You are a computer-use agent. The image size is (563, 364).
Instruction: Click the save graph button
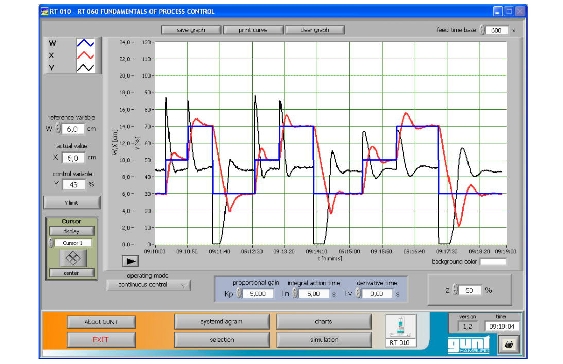[x=191, y=30]
